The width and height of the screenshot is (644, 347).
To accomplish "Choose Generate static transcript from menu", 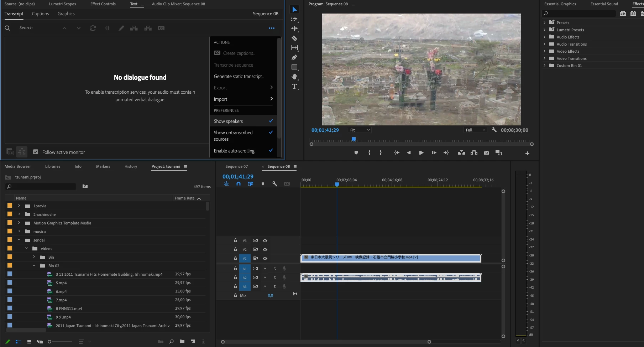I will click(239, 77).
